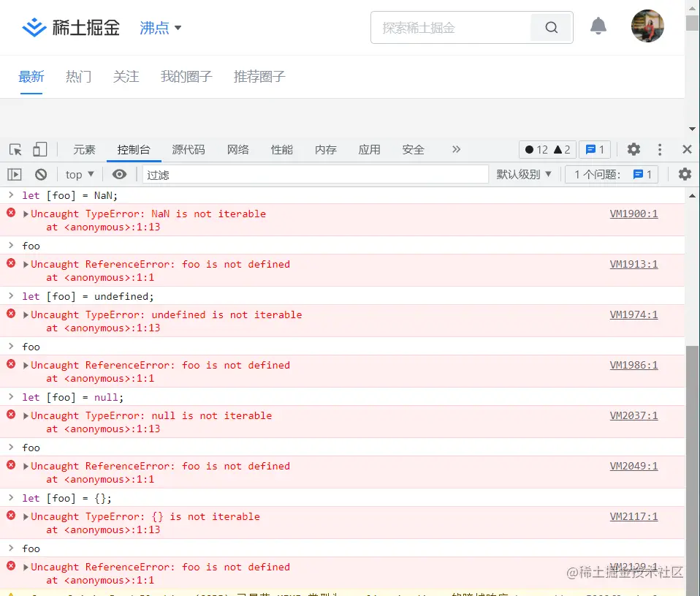
Task: Open source link VM2117:1
Action: [634, 517]
